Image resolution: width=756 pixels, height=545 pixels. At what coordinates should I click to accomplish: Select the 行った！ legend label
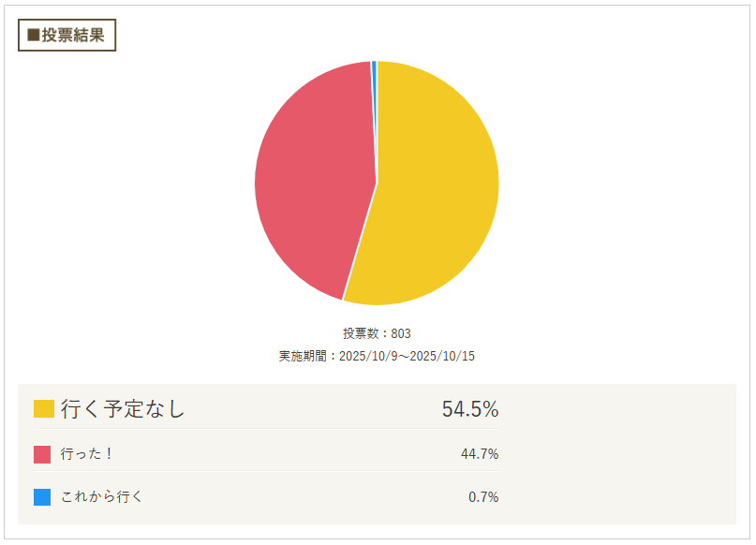tap(87, 454)
